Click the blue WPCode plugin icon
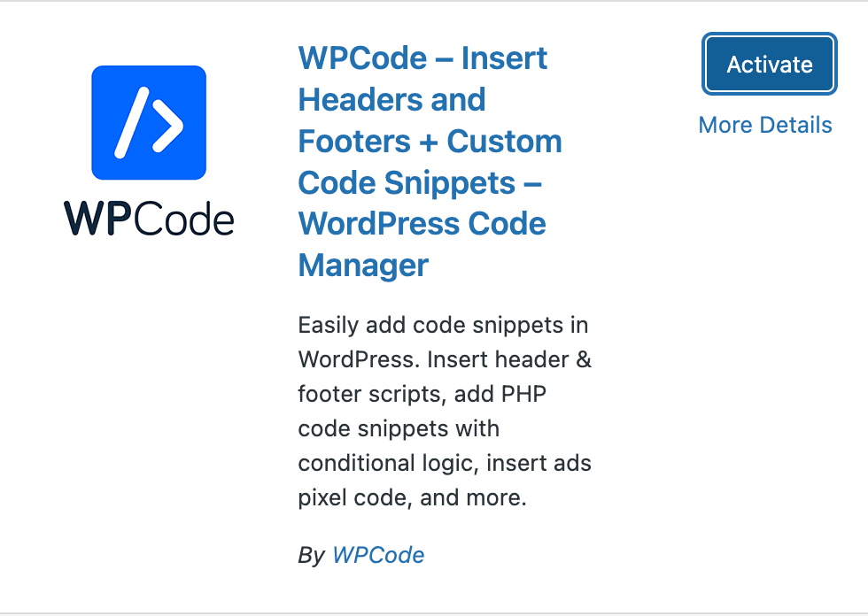 (149, 122)
